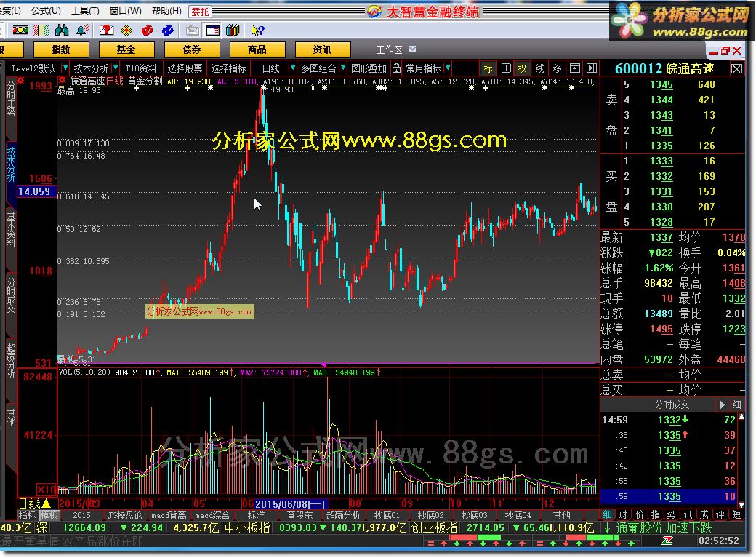Open the 公式(U) menu
The height and width of the screenshot is (558, 756).
[46, 10]
